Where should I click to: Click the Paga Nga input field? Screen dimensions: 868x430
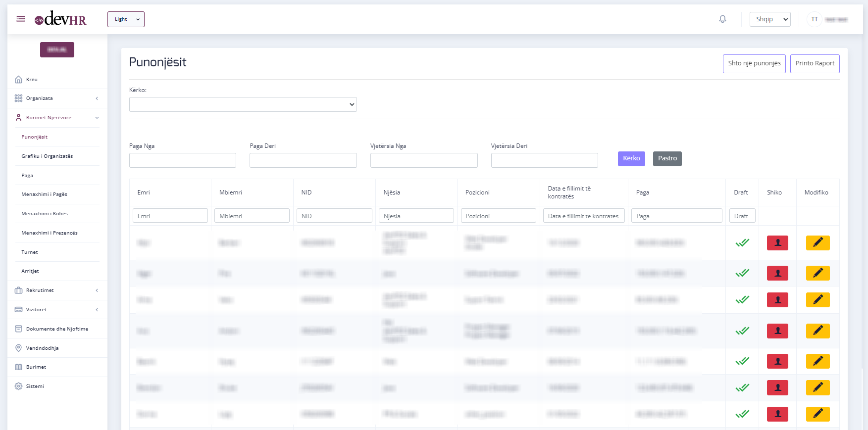click(x=182, y=160)
